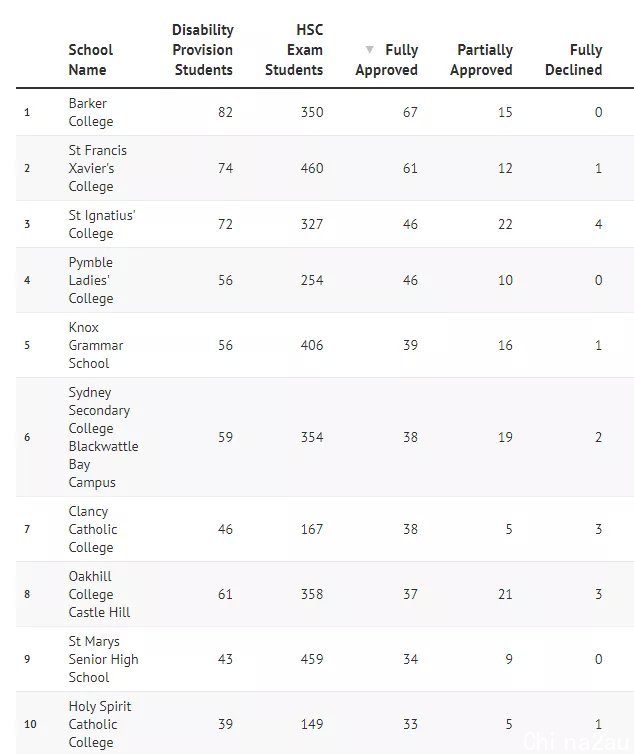
Task: Select the Barker College row name
Action: pyautogui.click(x=91, y=112)
